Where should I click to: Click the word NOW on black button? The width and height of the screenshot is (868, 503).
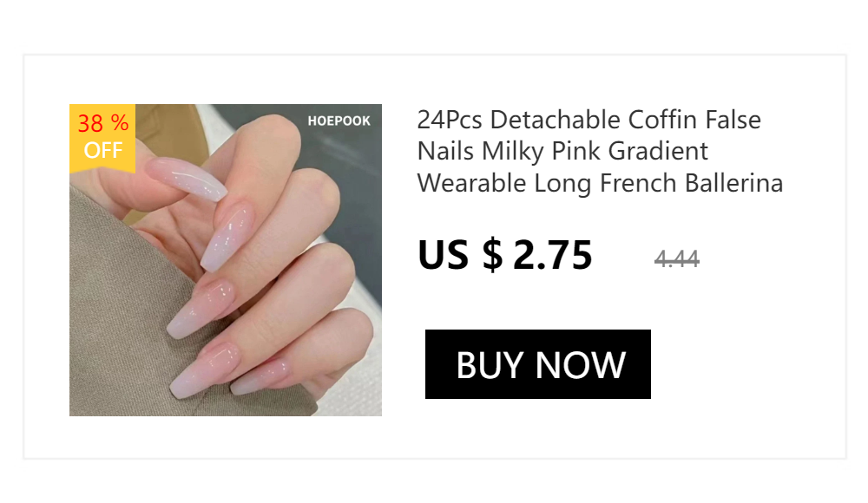click(x=580, y=365)
